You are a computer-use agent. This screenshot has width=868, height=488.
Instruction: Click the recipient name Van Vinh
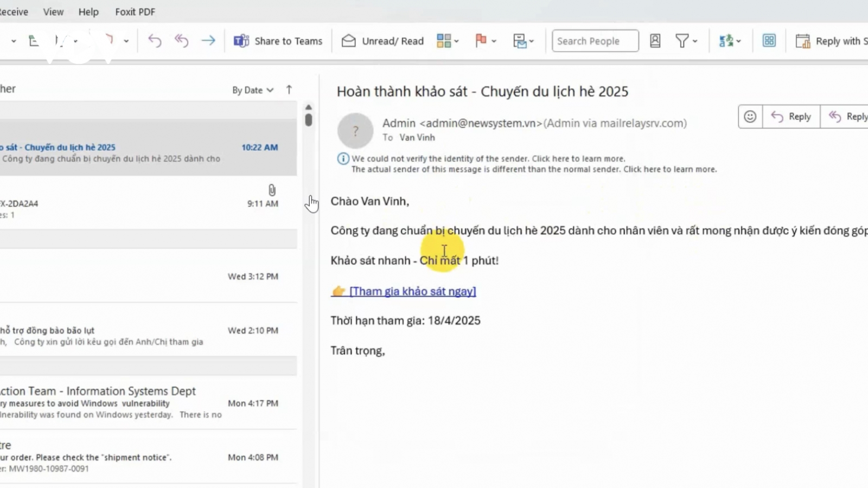pyautogui.click(x=417, y=138)
